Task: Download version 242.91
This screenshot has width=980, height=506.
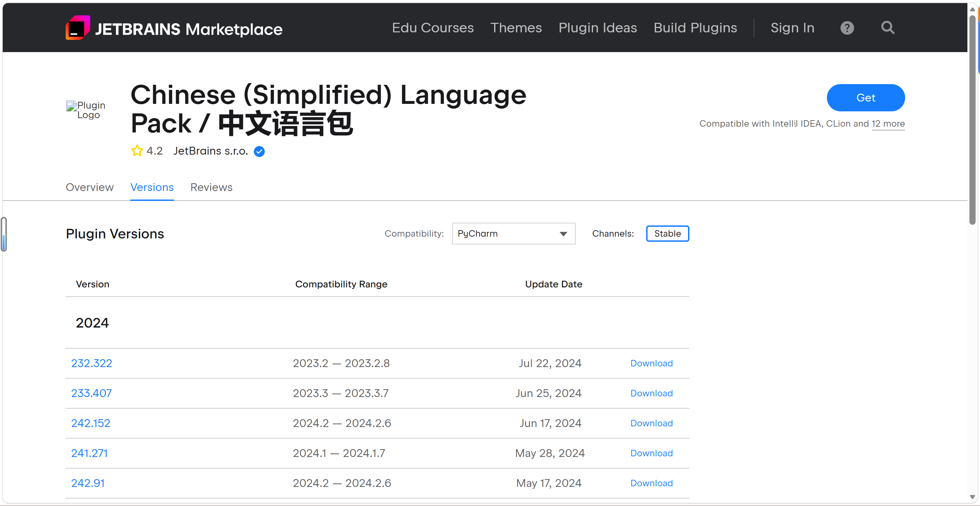Action: 651,484
